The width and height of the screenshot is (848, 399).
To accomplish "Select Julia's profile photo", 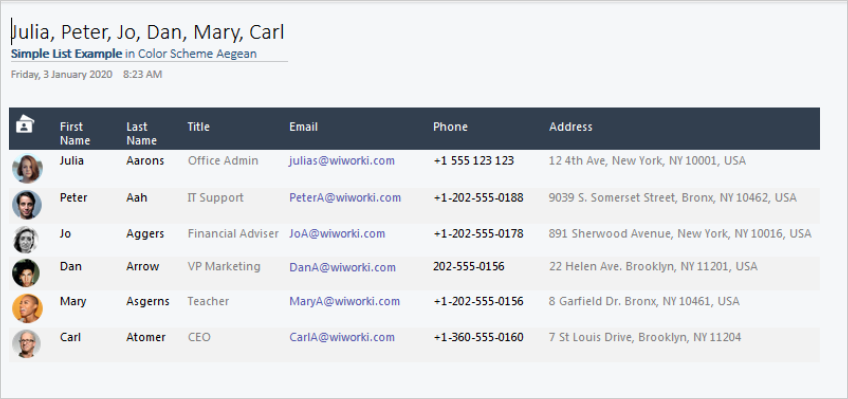I will pos(27,169).
